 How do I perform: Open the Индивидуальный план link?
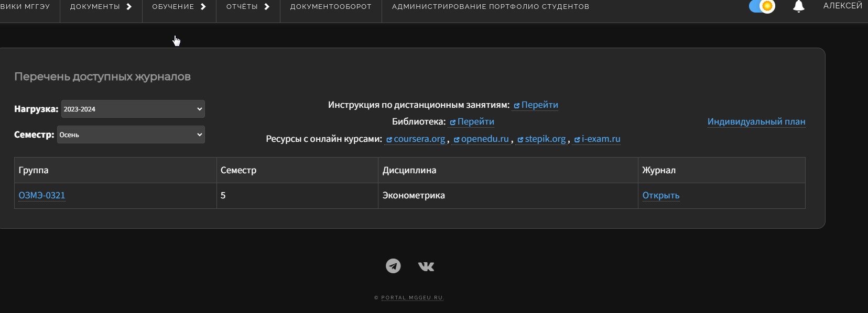click(756, 121)
